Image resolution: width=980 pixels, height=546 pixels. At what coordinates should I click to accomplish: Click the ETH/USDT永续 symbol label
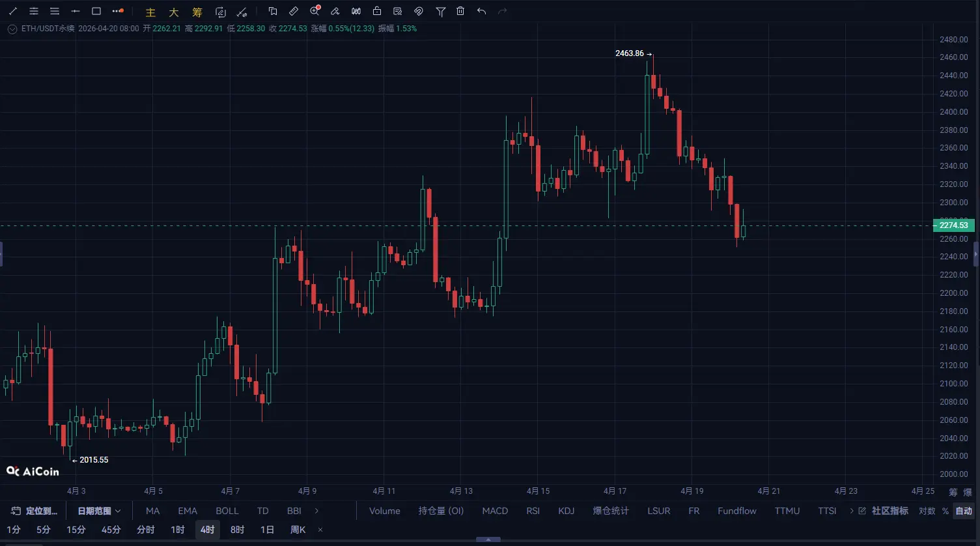pos(48,29)
